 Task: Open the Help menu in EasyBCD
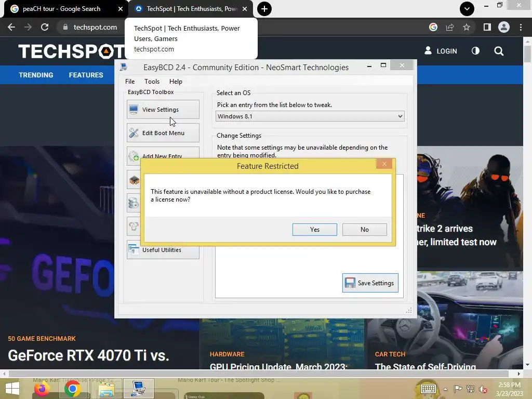click(176, 82)
